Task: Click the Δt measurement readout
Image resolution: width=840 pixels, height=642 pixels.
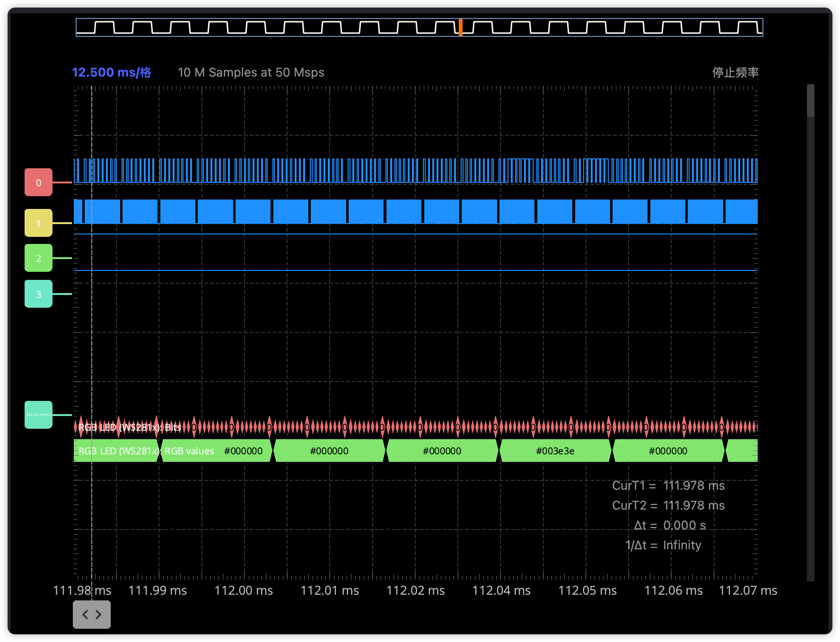Action: (669, 525)
